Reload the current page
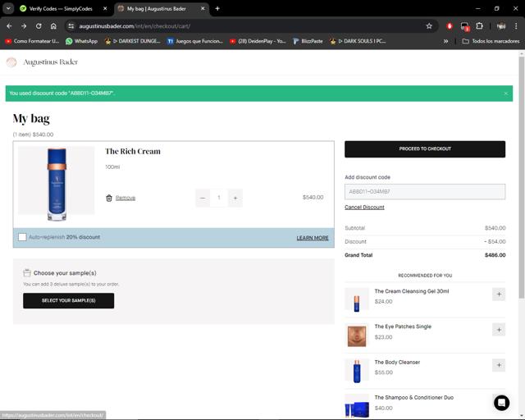Screen dimensions: 525x420 coord(39,26)
